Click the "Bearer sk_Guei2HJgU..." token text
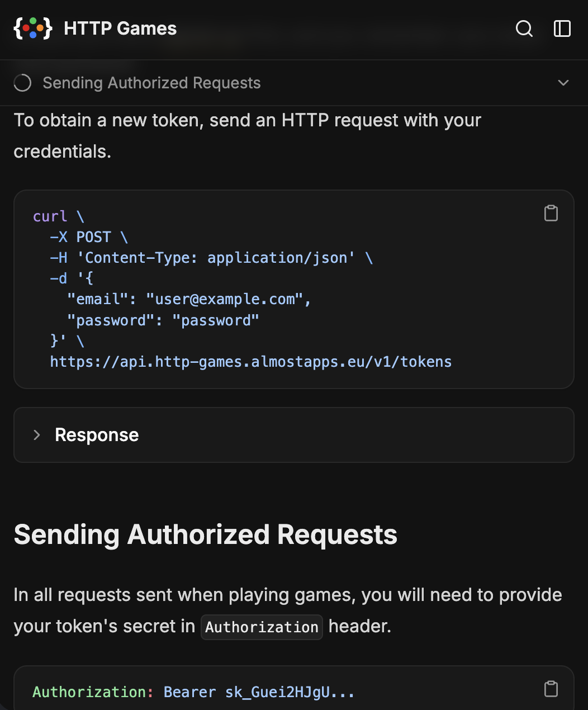 pos(259,692)
